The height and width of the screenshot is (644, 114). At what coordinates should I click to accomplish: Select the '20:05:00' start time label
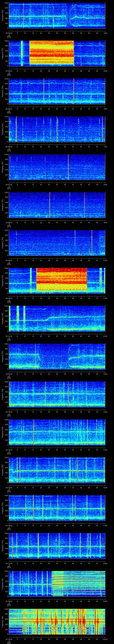click(9, 109)
